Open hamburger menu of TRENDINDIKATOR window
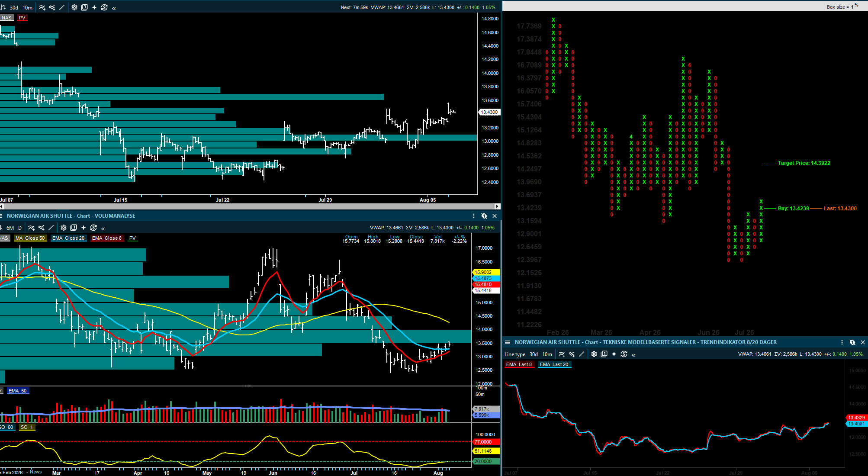The image size is (868, 476). [508, 342]
